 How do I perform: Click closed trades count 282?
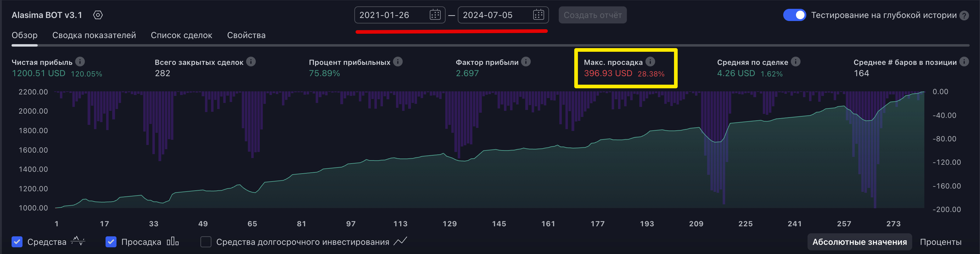(x=162, y=73)
